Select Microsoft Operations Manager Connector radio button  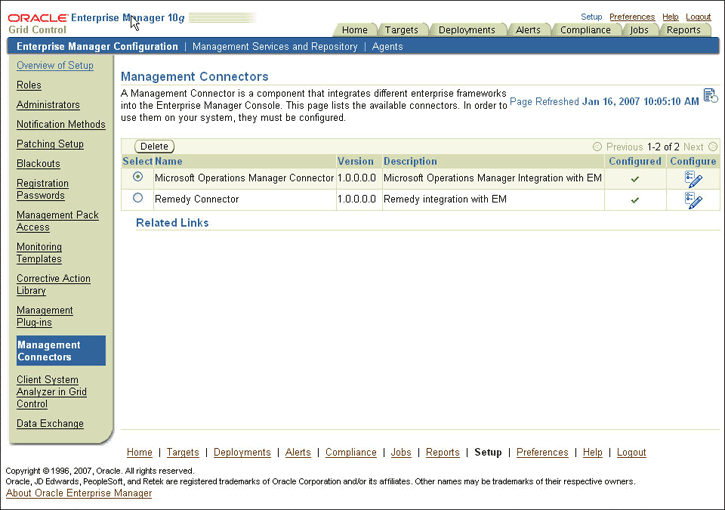pyautogui.click(x=138, y=177)
